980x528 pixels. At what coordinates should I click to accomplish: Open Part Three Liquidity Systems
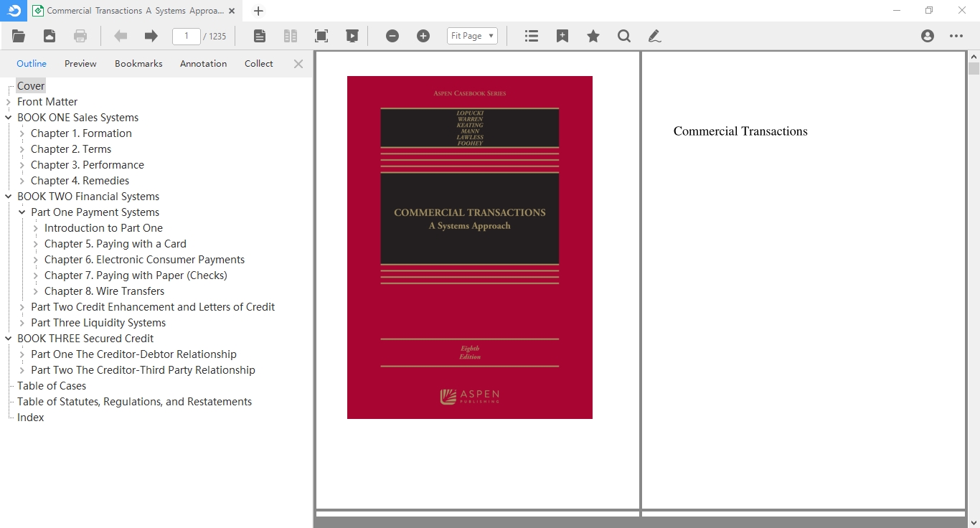click(x=98, y=323)
